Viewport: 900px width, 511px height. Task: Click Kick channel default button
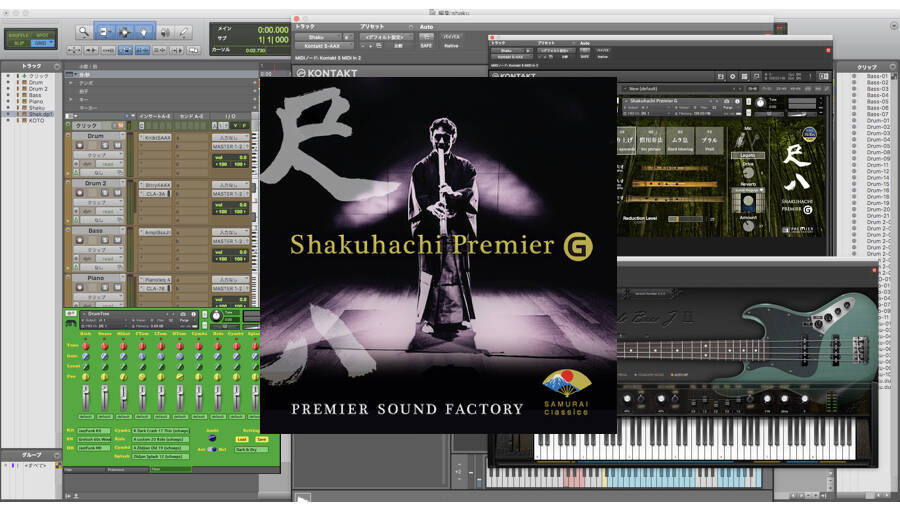tap(86, 417)
